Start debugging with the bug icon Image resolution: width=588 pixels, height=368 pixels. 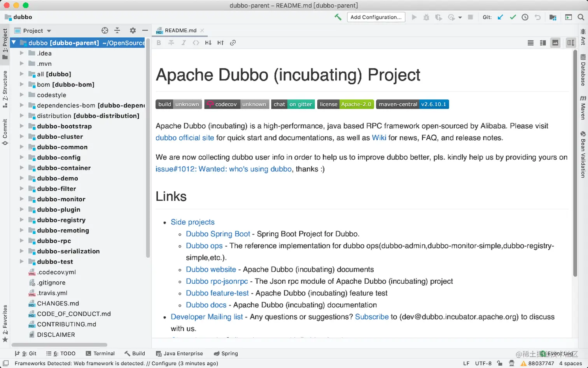[x=426, y=17]
